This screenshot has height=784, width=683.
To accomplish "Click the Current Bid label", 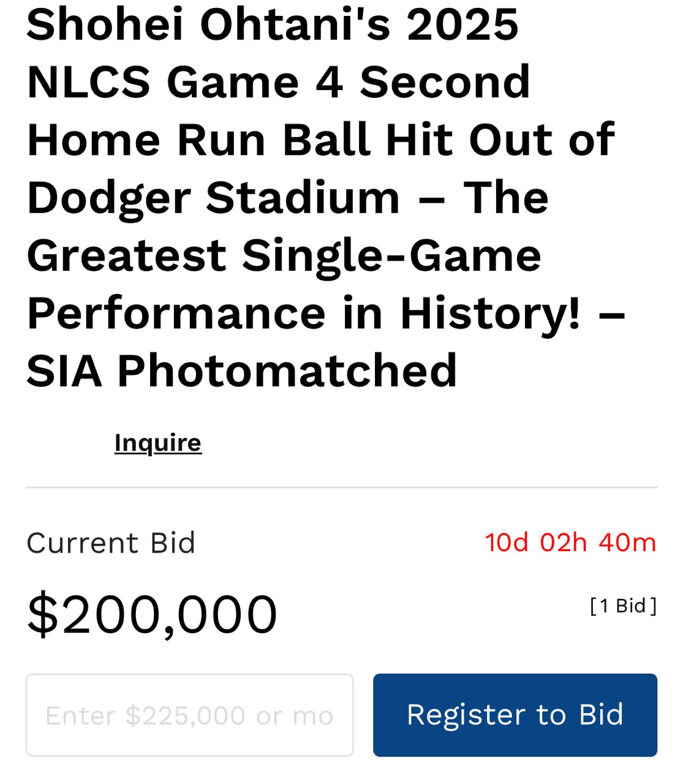I will (x=111, y=543).
